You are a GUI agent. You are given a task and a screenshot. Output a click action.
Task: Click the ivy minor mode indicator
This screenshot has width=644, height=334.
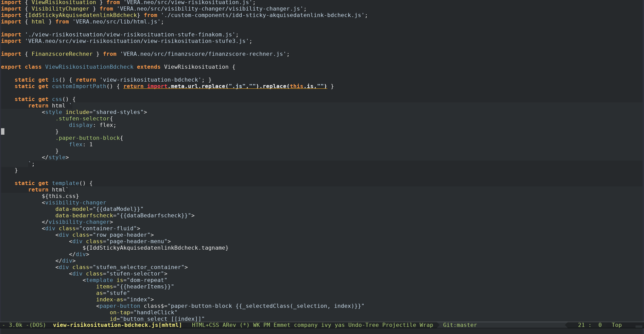(326, 325)
